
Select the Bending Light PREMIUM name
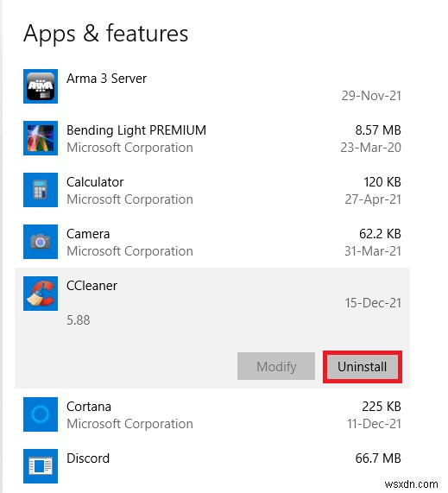pyautogui.click(x=136, y=130)
